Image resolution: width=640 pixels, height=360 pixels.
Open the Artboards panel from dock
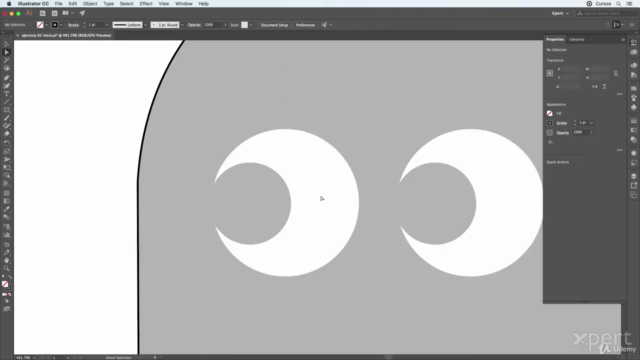point(633,195)
